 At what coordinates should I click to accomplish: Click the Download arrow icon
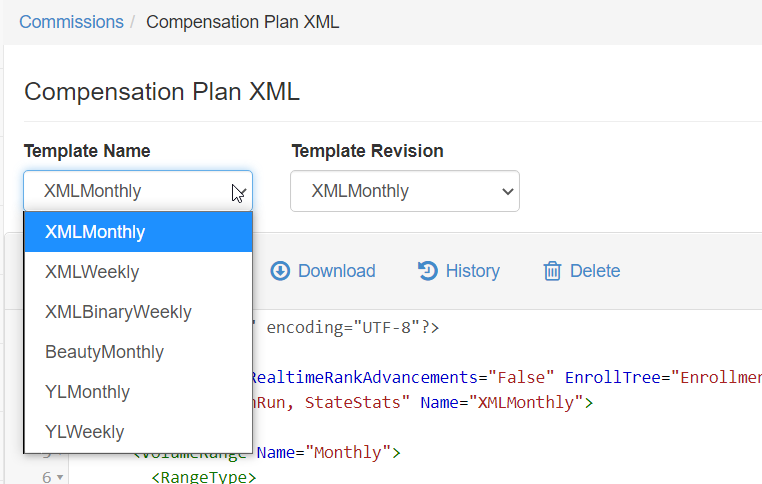(280, 271)
